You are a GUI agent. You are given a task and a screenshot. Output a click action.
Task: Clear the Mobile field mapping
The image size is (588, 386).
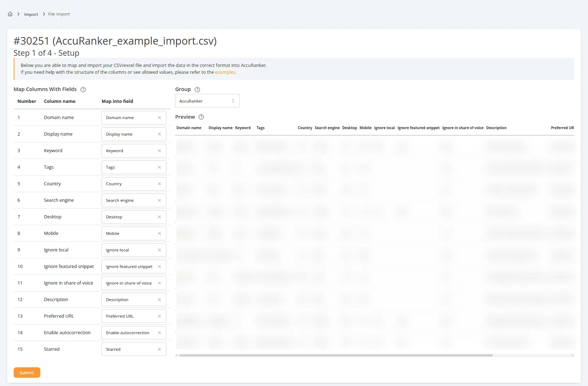coord(160,233)
